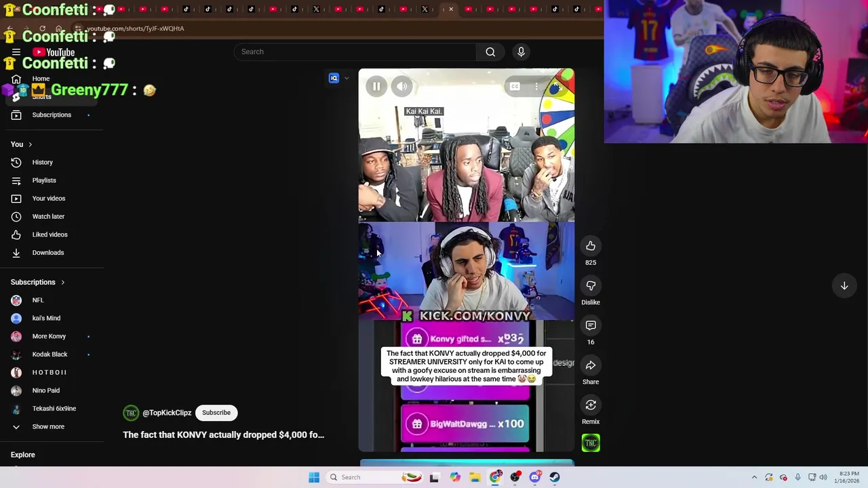Close the active browser tab
Image resolution: width=868 pixels, height=488 pixels.
tap(451, 9)
